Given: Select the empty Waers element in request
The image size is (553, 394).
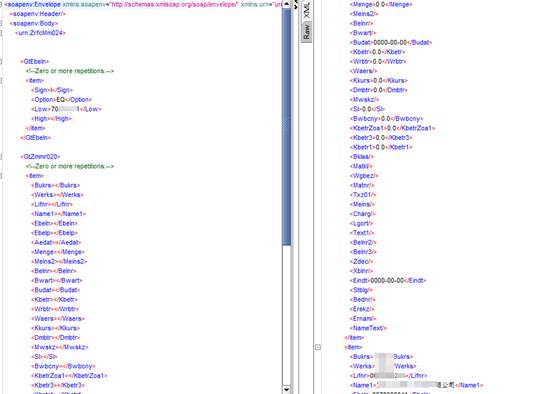Looking at the screenshot, I should [58, 319].
